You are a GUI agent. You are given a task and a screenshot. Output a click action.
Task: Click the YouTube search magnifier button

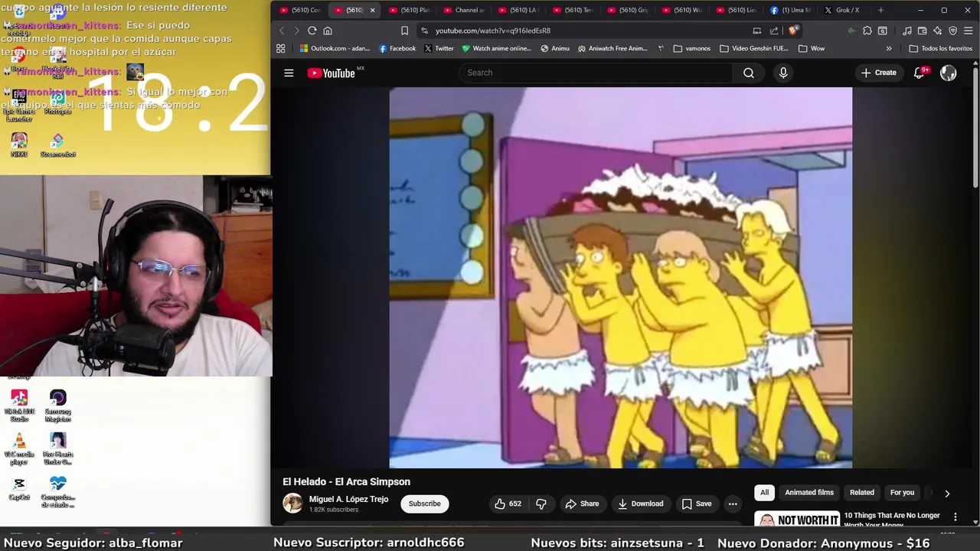(748, 73)
